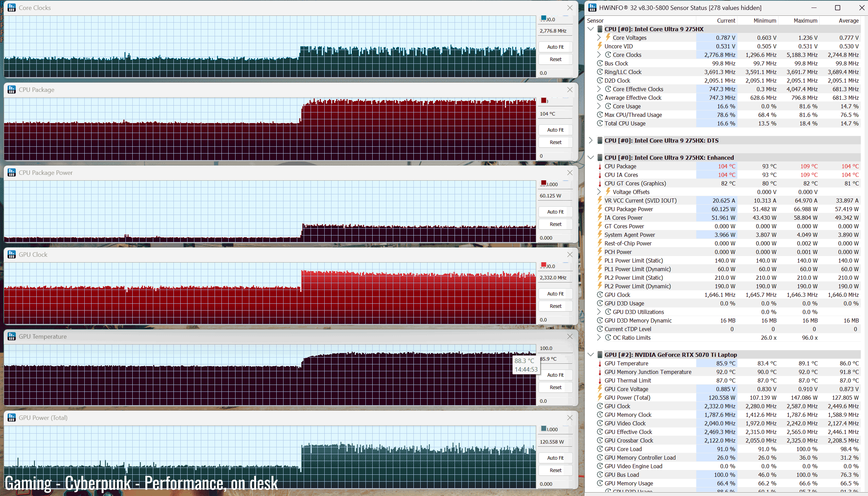Click the Maximum column header
This screenshot has width=868, height=496.
pyautogui.click(x=805, y=21)
